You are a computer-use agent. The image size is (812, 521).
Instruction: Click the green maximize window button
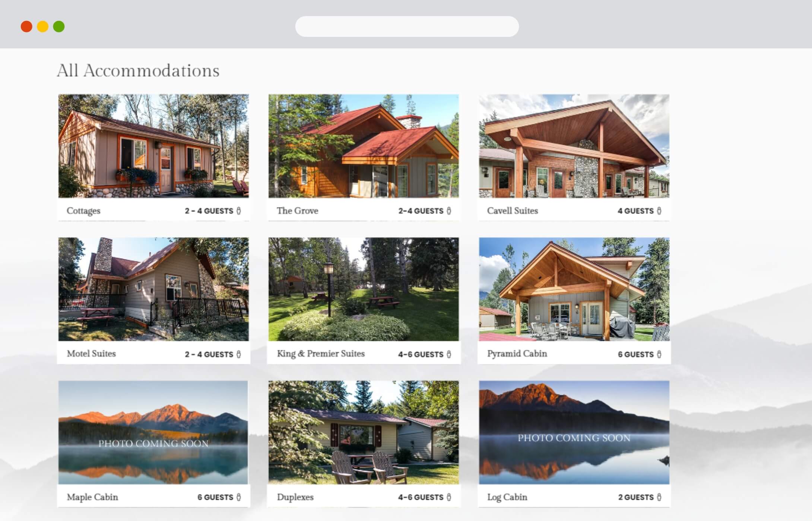click(x=59, y=26)
